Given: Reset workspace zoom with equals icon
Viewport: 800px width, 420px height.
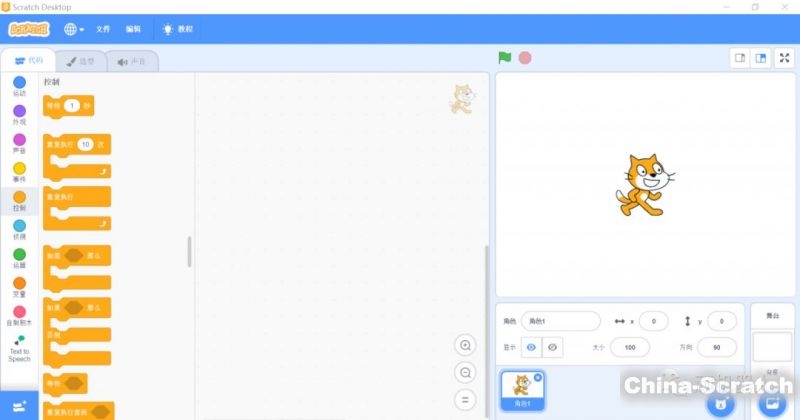Looking at the screenshot, I should [465, 399].
